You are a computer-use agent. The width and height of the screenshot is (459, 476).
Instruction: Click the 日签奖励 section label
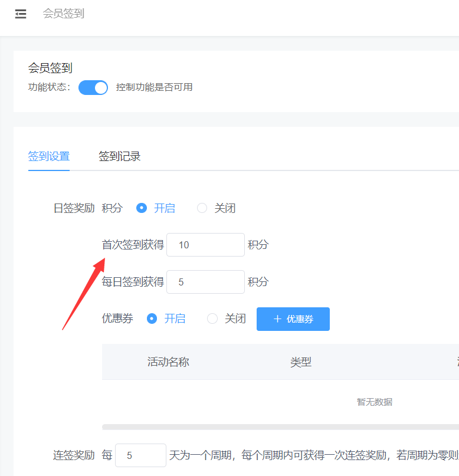tap(74, 208)
